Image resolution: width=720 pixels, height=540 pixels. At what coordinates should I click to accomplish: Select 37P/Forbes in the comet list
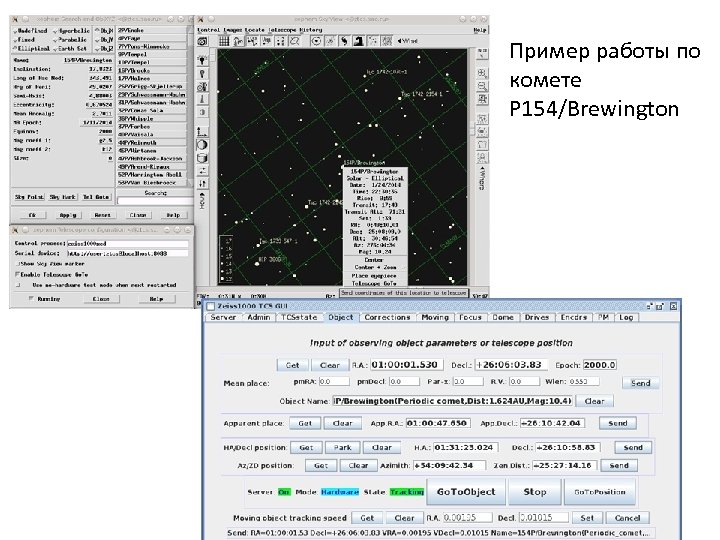pyautogui.click(x=152, y=126)
